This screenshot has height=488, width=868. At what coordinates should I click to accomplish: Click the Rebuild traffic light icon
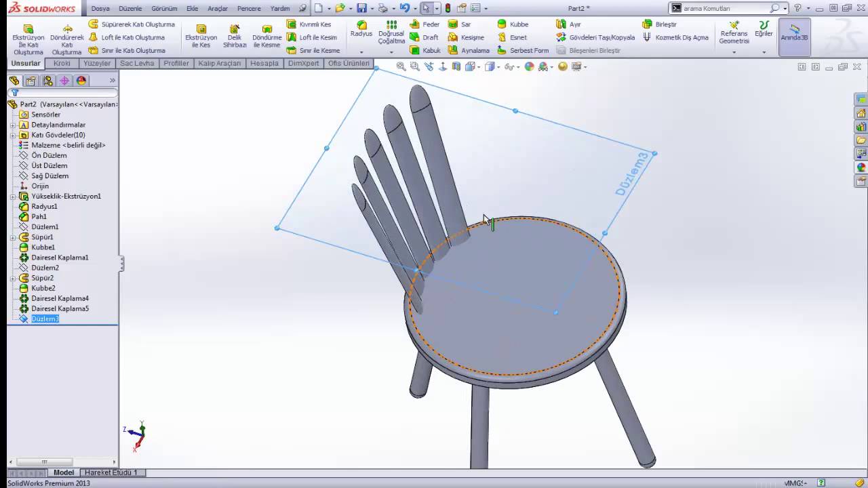pos(448,8)
